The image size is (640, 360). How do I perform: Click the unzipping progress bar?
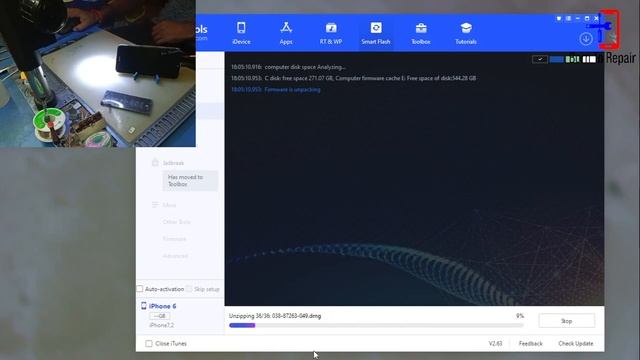point(376,325)
